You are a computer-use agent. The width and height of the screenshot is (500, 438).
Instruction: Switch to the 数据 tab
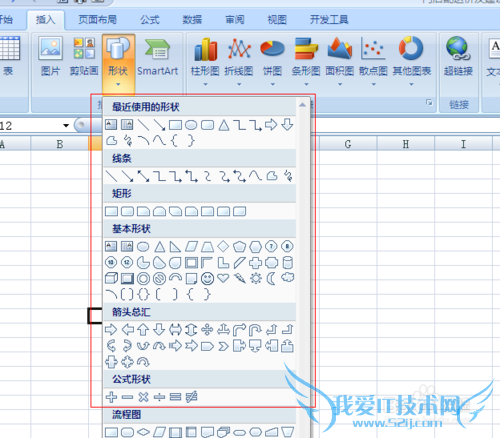[x=192, y=20]
